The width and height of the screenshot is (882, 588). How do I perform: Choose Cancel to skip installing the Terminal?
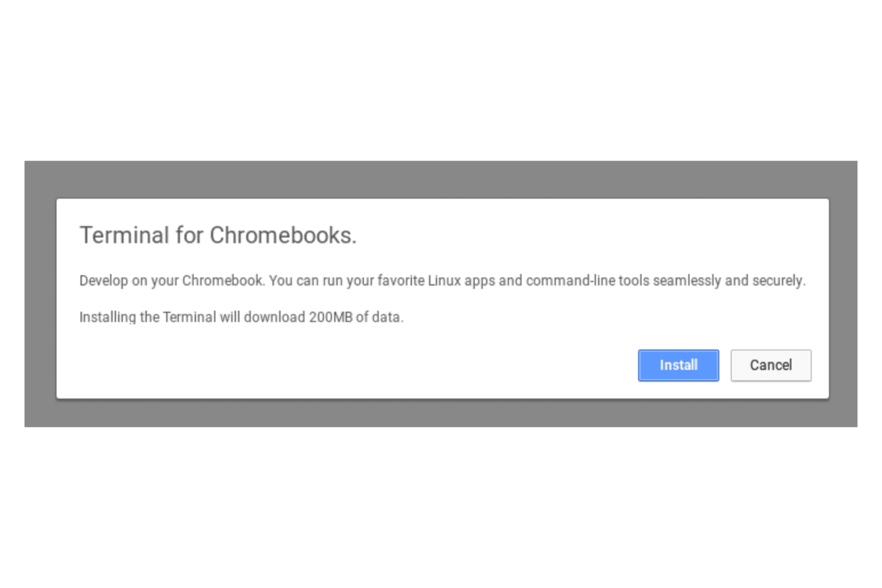pos(771,365)
